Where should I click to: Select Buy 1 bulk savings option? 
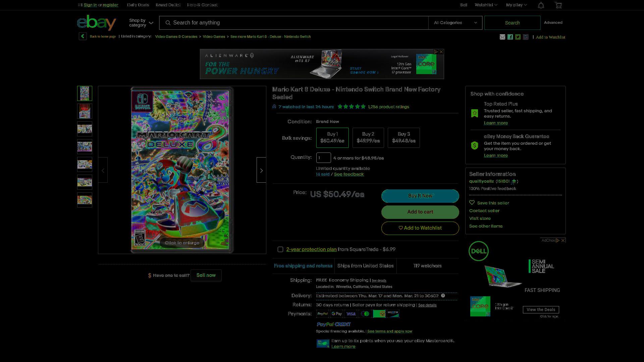pos(332,137)
